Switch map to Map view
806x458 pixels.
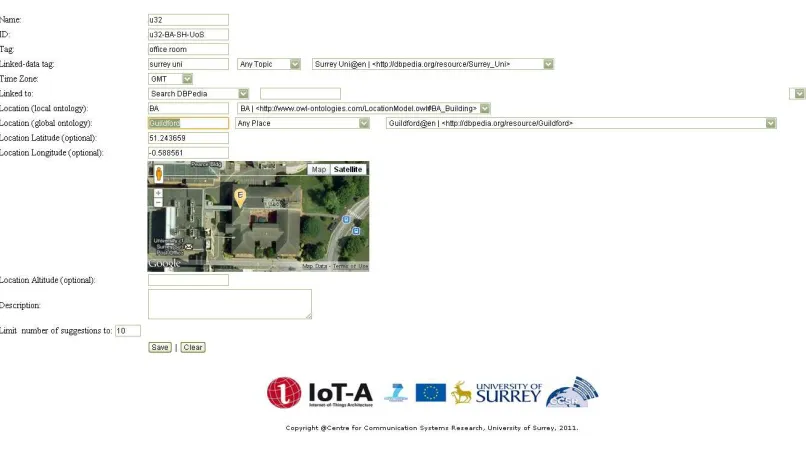[319, 169]
